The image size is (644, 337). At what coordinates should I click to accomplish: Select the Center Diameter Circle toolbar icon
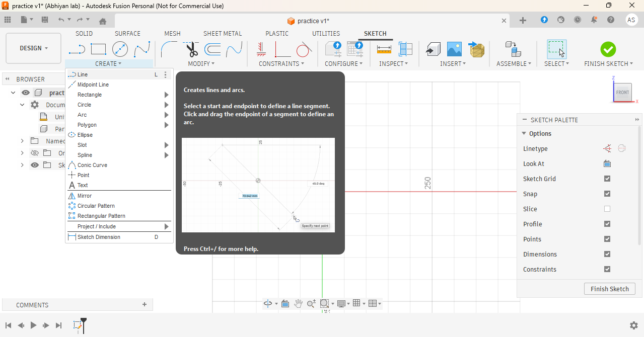(x=120, y=49)
